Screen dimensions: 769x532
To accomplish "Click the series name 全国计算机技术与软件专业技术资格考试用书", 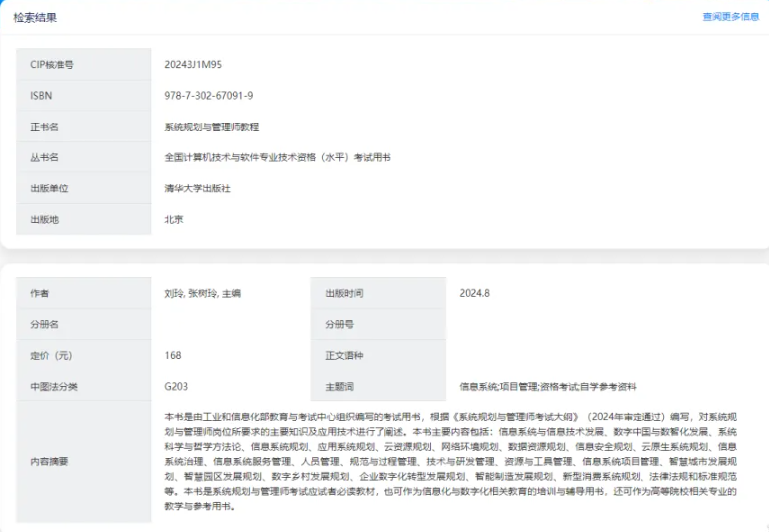I will coord(277,157).
